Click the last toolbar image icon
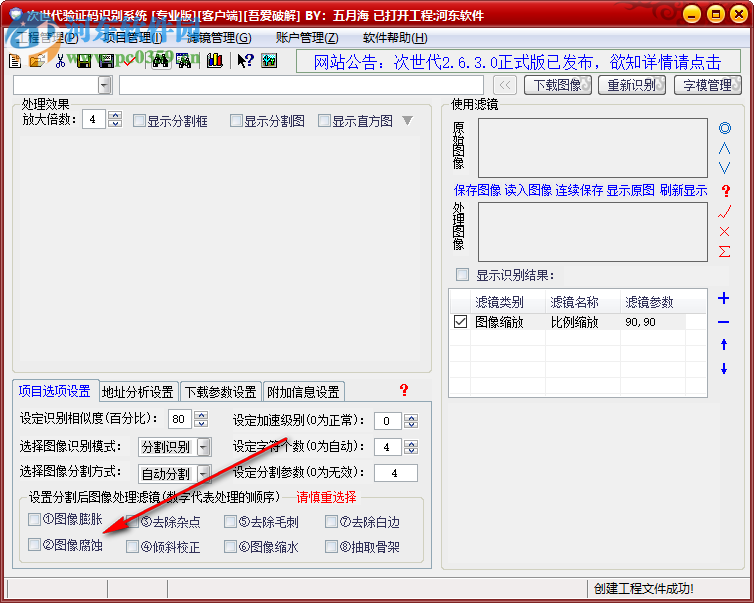The width and height of the screenshot is (754, 603). 269,61
